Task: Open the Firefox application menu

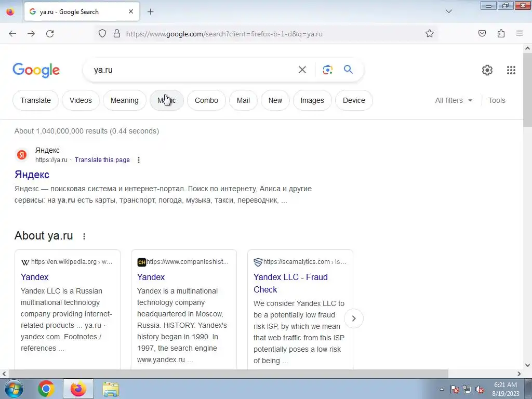Action: pos(520,33)
